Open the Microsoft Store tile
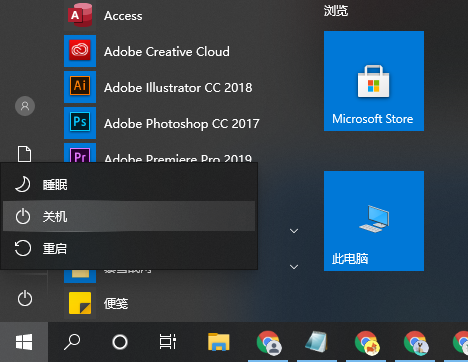 point(374,81)
